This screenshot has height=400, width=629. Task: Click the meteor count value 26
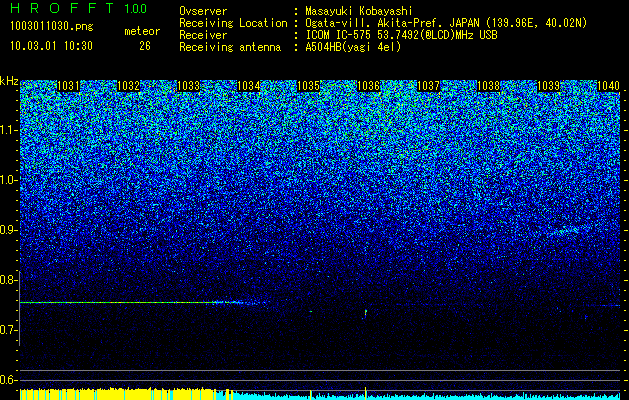(x=145, y=46)
